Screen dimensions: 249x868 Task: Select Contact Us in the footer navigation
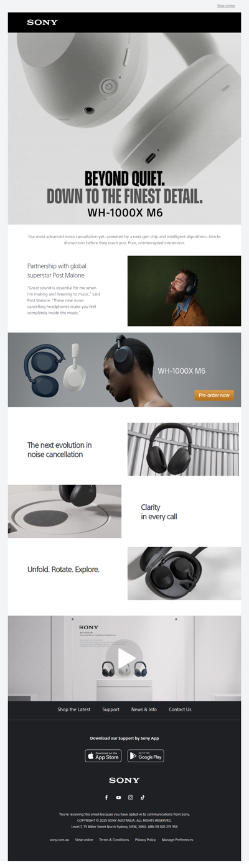click(x=180, y=709)
